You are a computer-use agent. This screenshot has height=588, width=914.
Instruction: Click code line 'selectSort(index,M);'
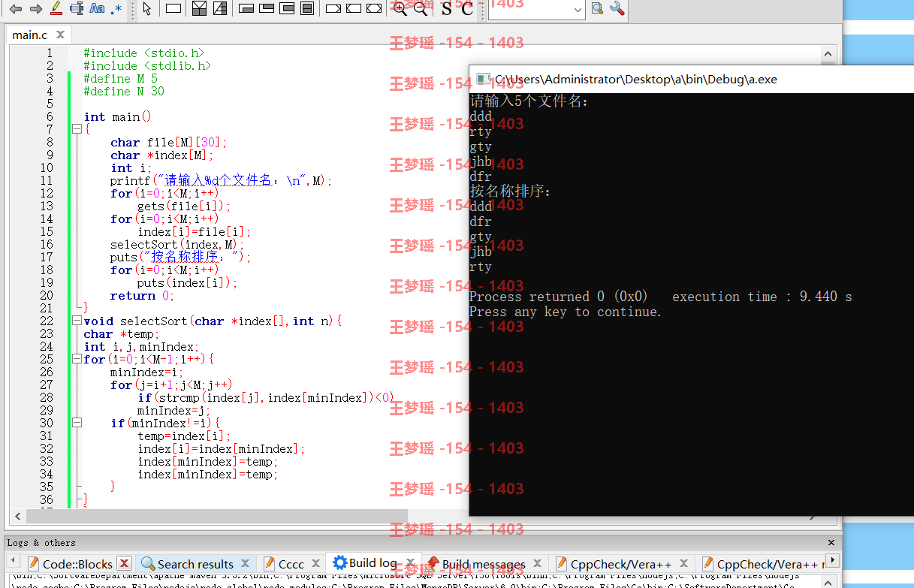pyautogui.click(x=177, y=244)
